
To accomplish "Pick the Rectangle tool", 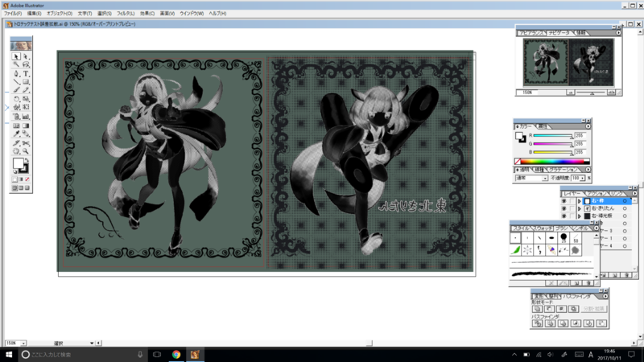I will tap(26, 82).
